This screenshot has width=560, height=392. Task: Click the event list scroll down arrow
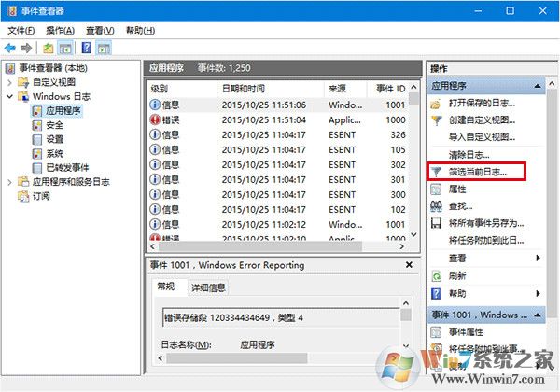(x=413, y=235)
